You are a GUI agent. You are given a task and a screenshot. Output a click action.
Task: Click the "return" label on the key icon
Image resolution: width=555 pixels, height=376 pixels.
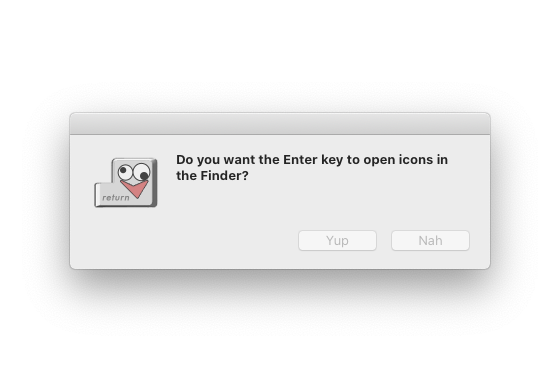(116, 198)
